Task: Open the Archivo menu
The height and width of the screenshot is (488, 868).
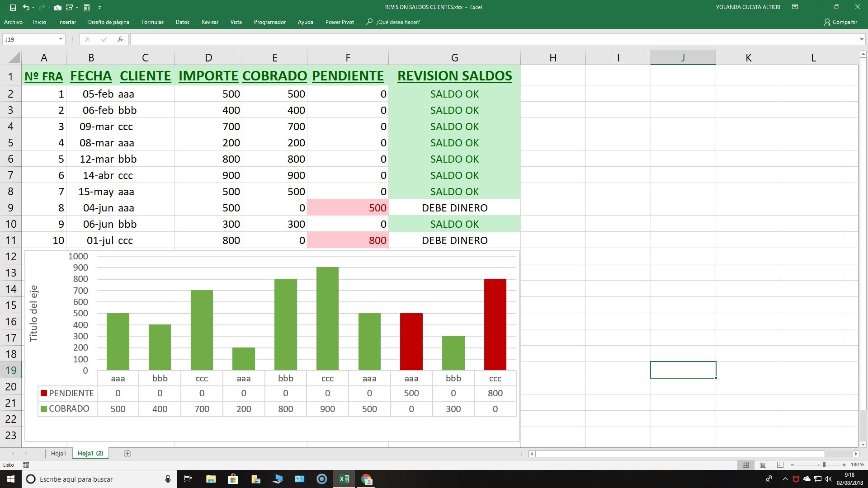Action: (x=13, y=22)
